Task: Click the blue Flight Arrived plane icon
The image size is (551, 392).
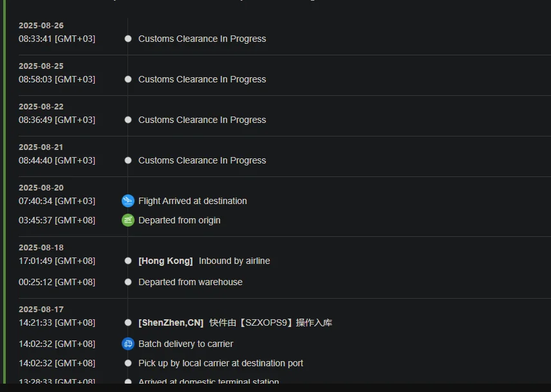Action: click(x=128, y=201)
